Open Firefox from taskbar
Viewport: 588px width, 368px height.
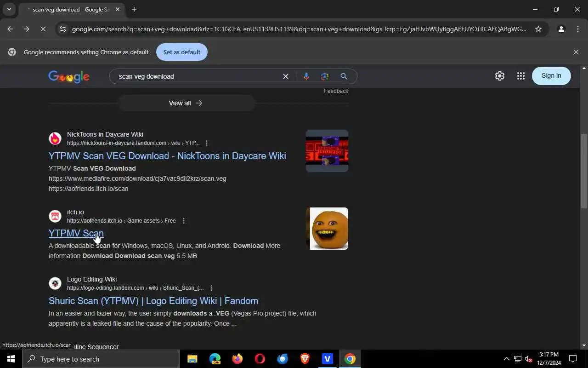(x=237, y=359)
